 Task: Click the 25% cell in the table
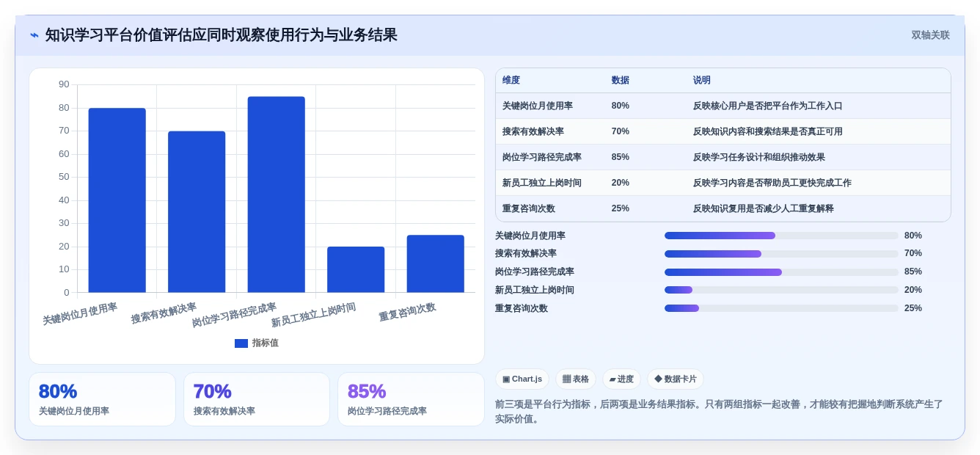621,208
